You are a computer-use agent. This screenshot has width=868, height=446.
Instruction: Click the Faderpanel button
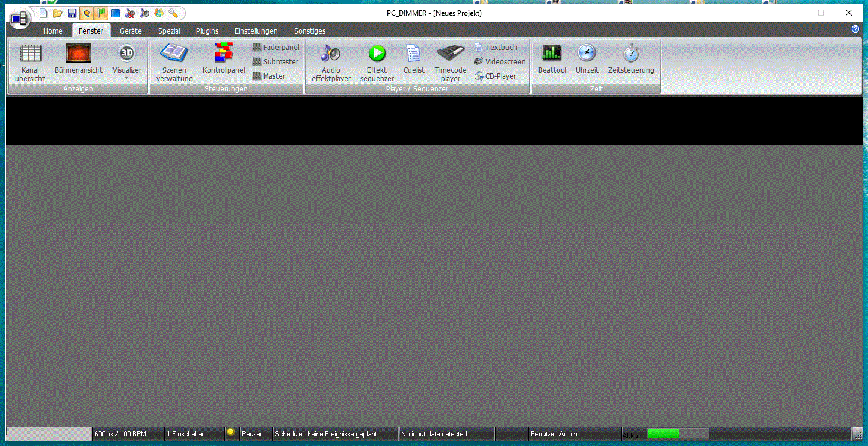point(275,47)
